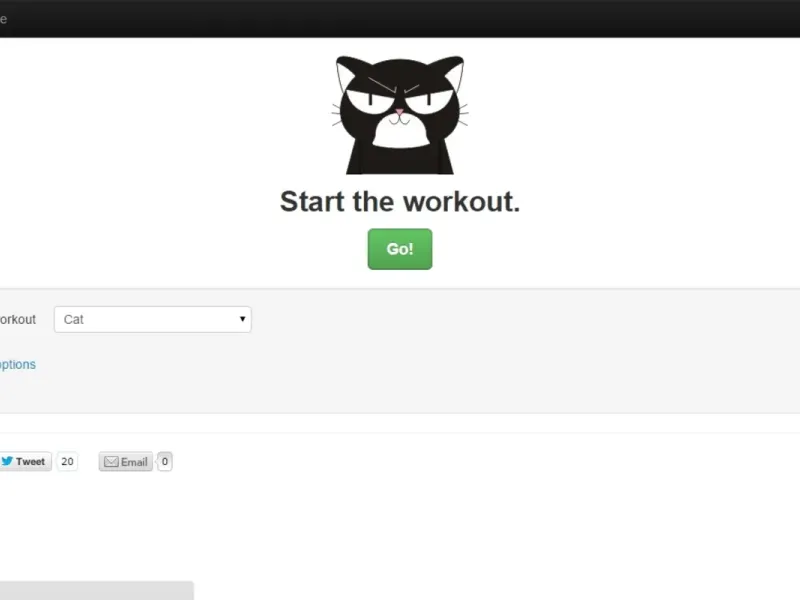Screen dimensions: 800x600
Task: Click the partial nav item in top dark bar
Action: [4, 19]
